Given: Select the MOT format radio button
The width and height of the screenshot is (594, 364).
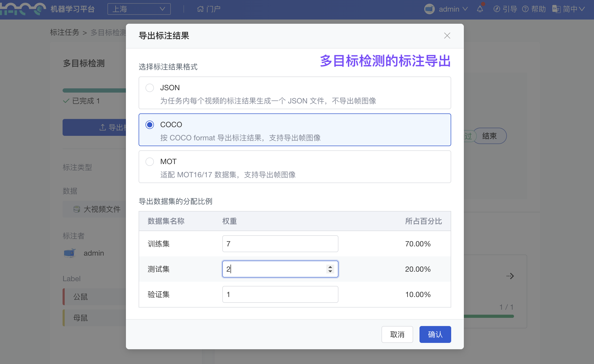Looking at the screenshot, I should coord(150,161).
